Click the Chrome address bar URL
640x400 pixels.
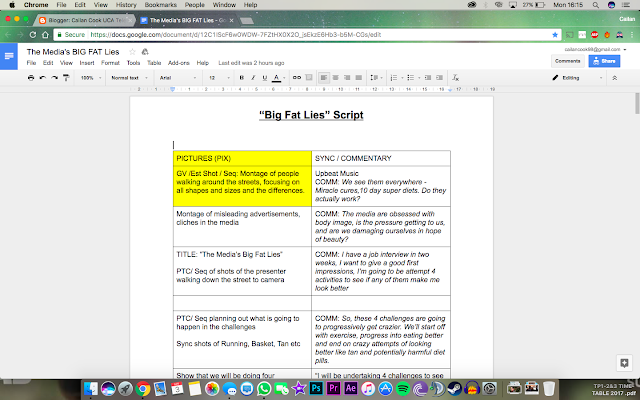pyautogui.click(x=236, y=35)
